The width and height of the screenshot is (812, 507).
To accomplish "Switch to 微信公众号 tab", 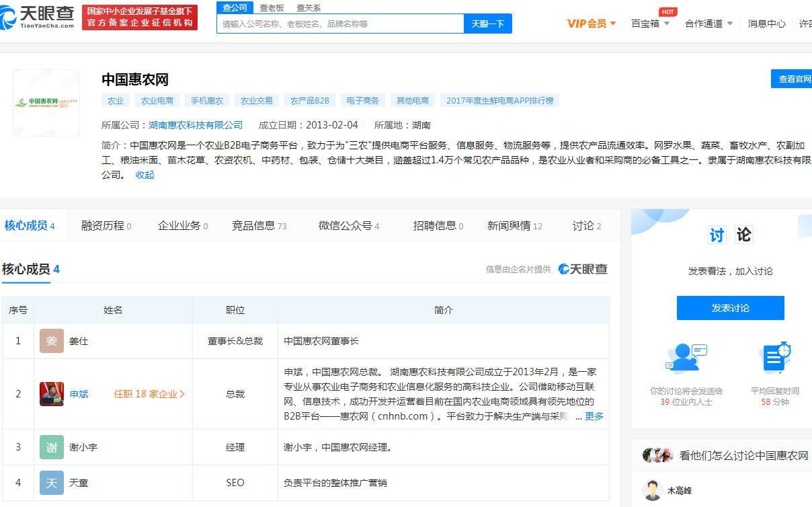I will click(x=349, y=226).
